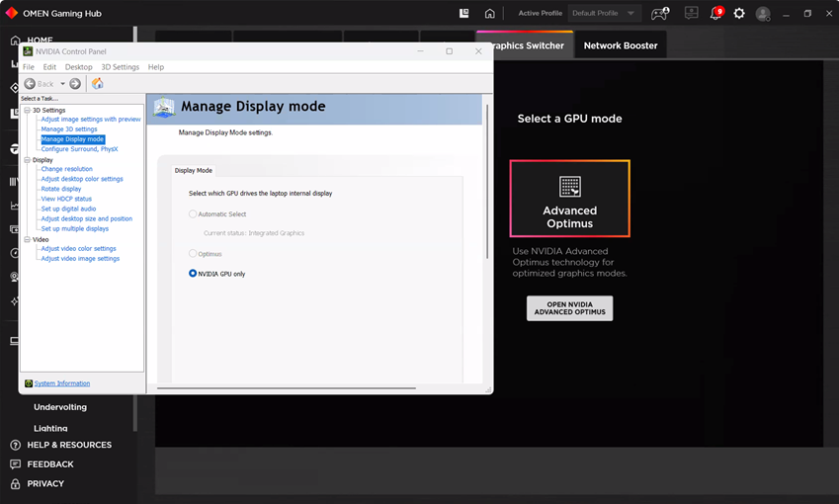
Task: Open Lighting in OMEN sidebar
Action: pos(50,428)
